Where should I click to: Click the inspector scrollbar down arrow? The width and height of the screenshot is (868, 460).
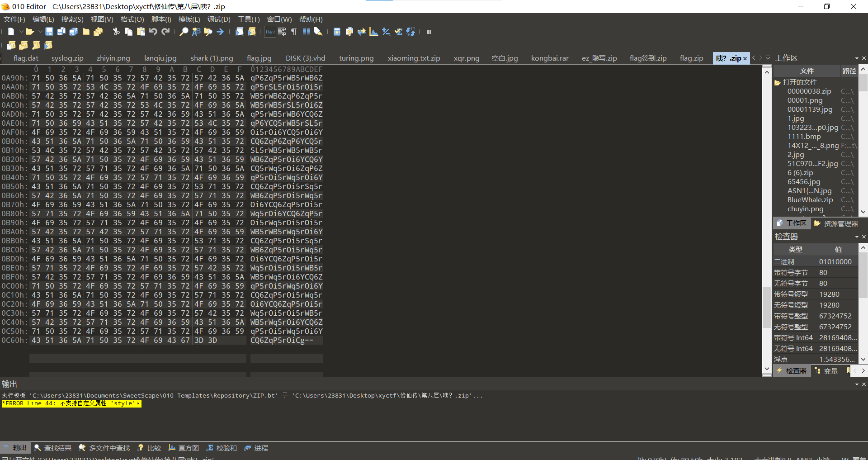pyautogui.click(x=863, y=360)
